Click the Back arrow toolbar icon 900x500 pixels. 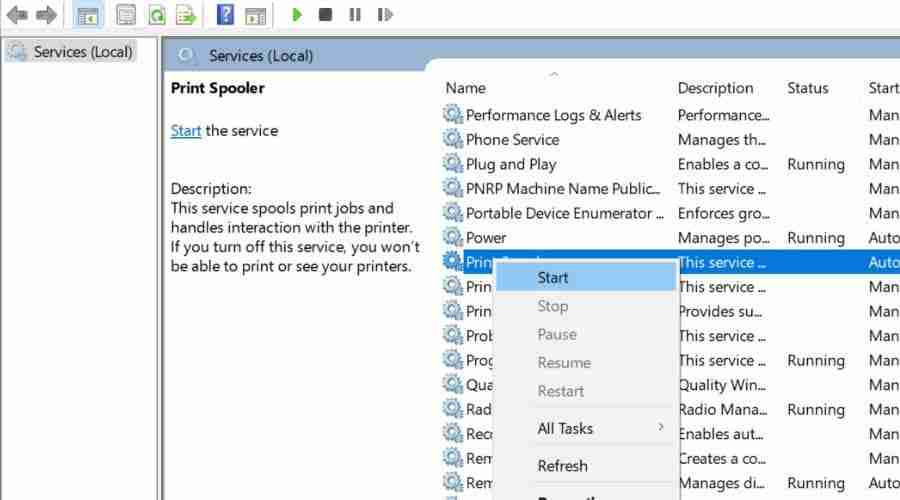click(17, 14)
